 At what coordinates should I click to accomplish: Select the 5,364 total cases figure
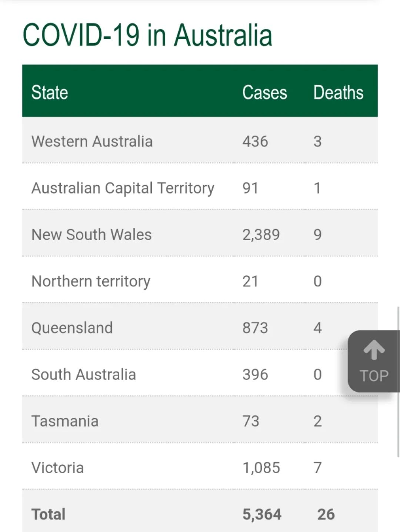tap(262, 515)
